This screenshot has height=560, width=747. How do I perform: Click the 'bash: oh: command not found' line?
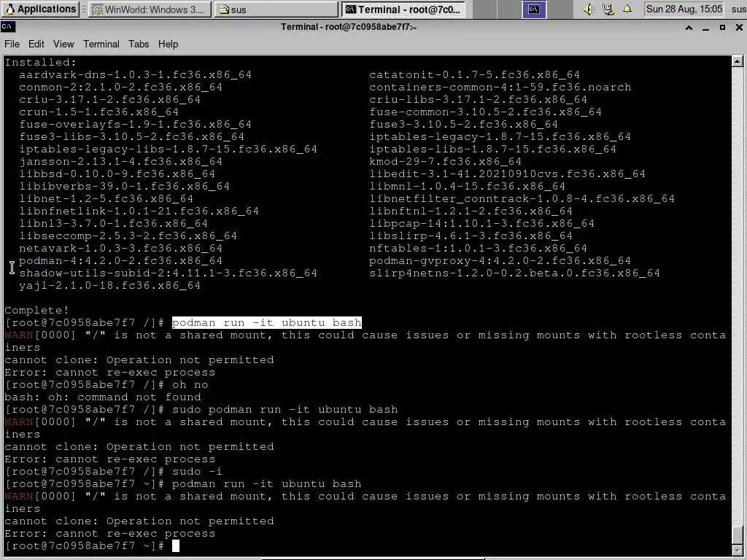103,397
